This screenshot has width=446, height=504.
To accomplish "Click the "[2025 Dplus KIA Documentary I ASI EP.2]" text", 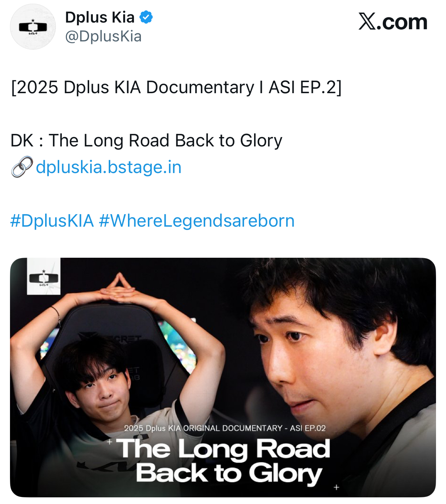I will pyautogui.click(x=176, y=87).
